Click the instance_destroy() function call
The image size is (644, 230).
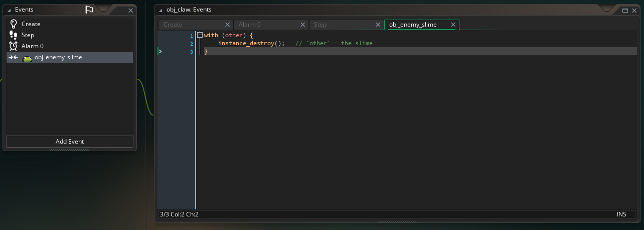[251, 43]
